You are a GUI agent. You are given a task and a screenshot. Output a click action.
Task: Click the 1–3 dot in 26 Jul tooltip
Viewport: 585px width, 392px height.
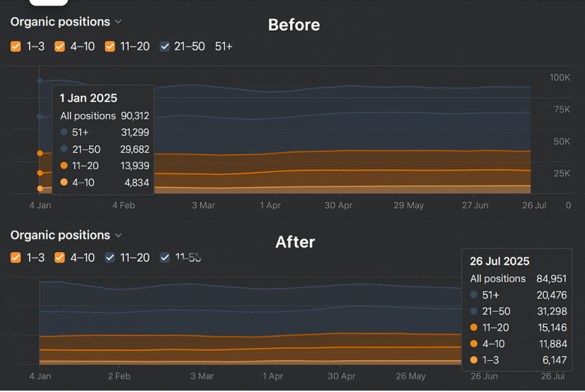(474, 360)
